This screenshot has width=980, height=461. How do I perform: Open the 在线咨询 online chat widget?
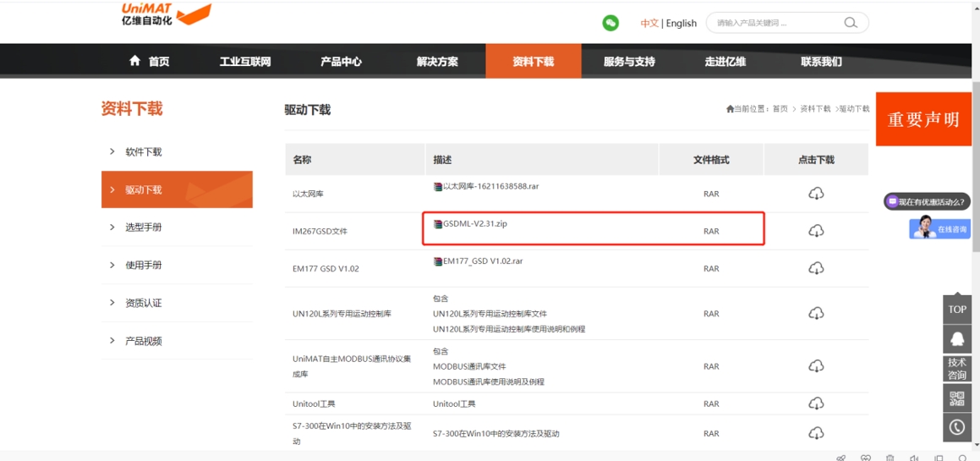(x=940, y=229)
